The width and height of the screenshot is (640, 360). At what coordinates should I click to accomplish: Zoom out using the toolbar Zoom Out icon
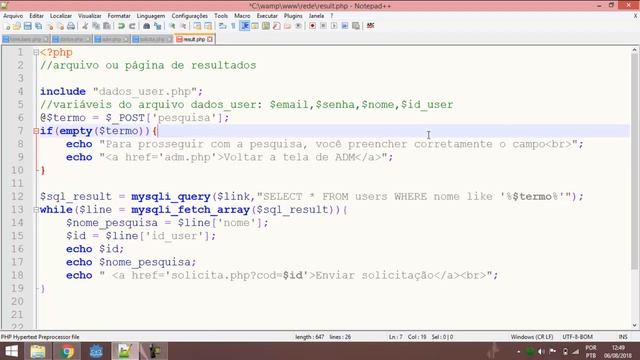tap(183, 26)
